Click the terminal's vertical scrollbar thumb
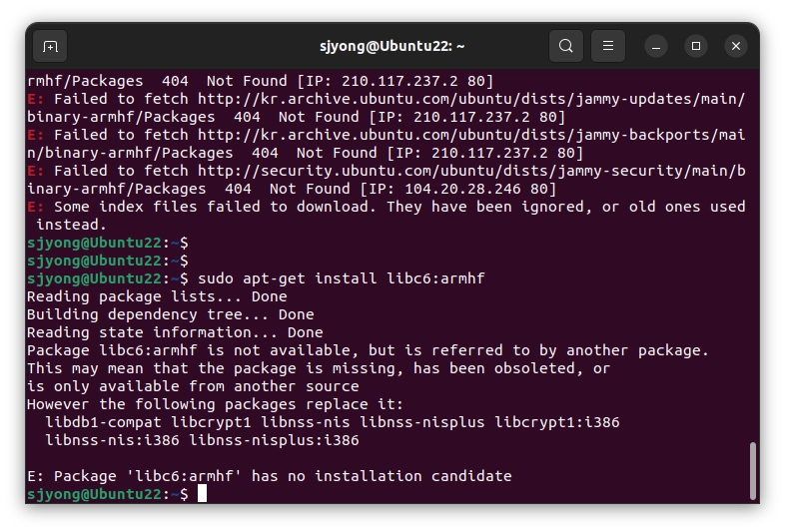Viewport: 785px width, 532px height. [752, 470]
